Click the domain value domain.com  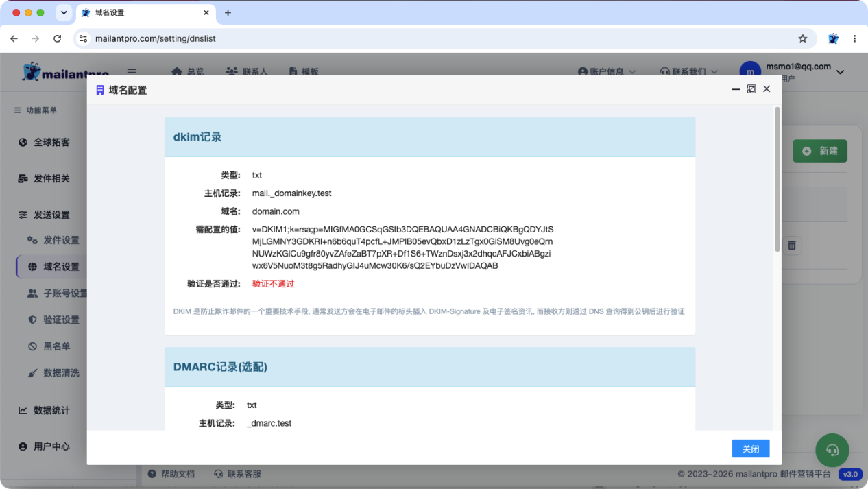tap(276, 211)
